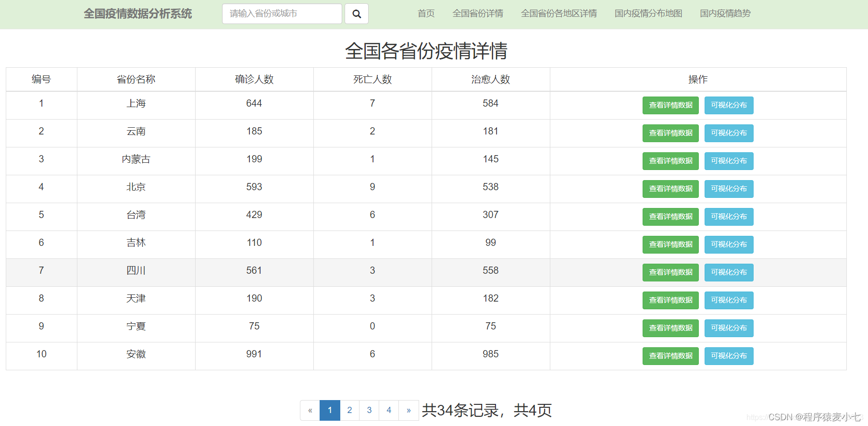View detail data for 北京

coord(670,189)
